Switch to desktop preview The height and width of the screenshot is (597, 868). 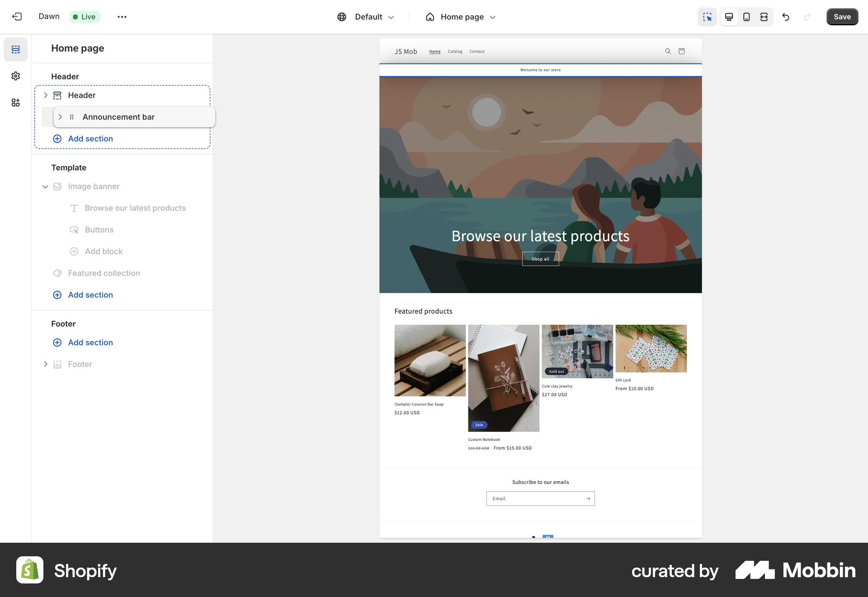(x=729, y=17)
